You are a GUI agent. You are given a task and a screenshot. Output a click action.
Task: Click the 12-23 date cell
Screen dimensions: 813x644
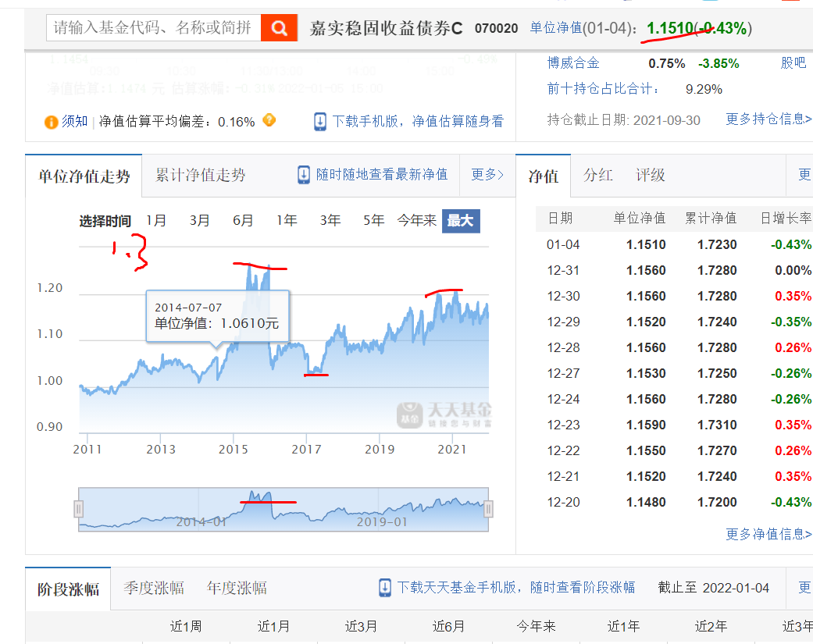(563, 425)
